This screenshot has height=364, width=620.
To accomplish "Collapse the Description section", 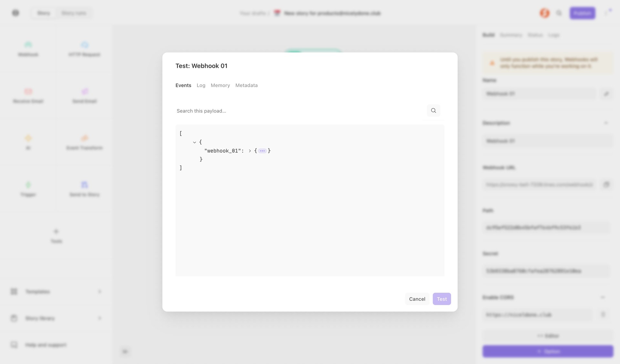I will pos(606,123).
